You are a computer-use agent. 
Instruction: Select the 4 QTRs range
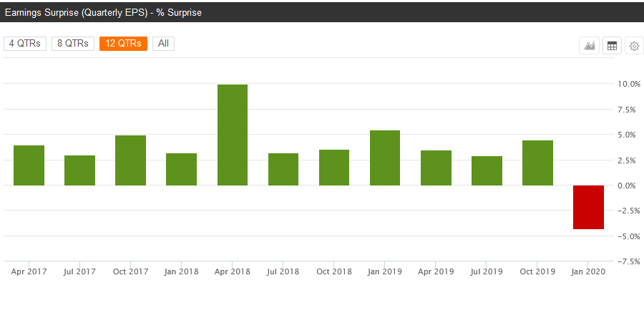(25, 44)
